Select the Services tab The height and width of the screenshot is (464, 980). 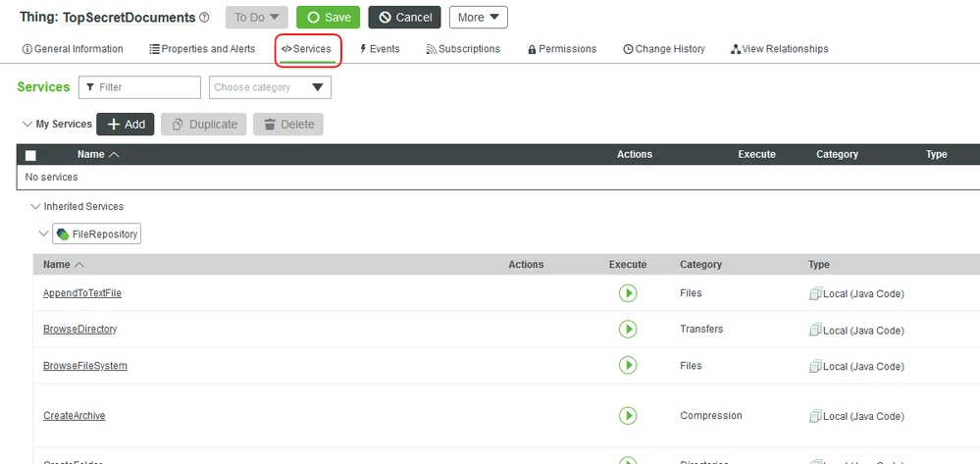point(306,49)
